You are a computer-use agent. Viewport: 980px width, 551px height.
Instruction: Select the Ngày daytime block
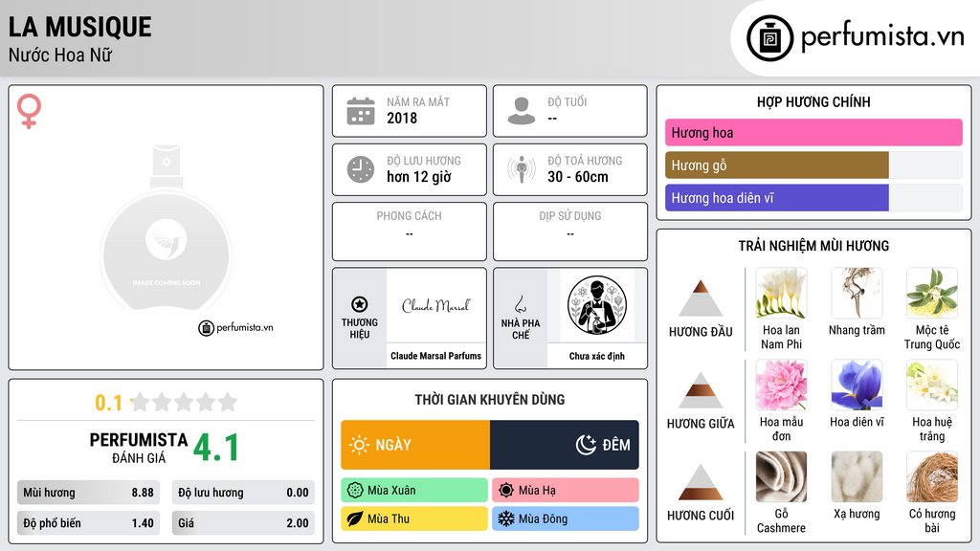pos(415,445)
